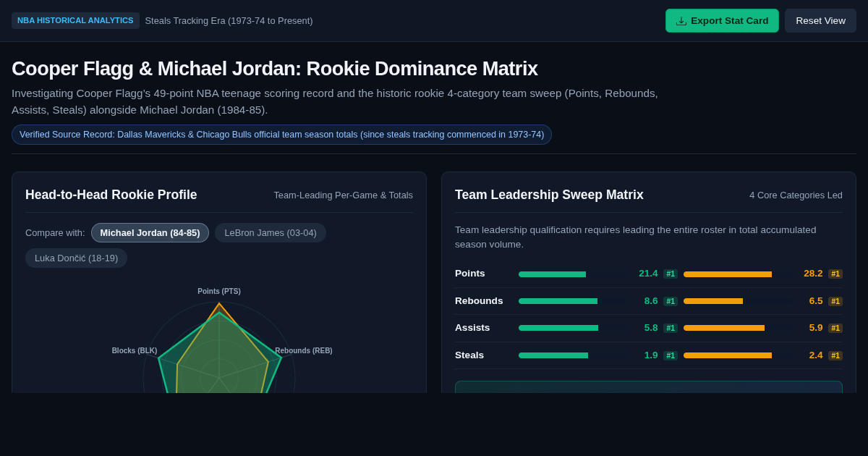Viewport: 868px width, 456px height.
Task: Click the 5.9 Assists value
Action: click(816, 328)
